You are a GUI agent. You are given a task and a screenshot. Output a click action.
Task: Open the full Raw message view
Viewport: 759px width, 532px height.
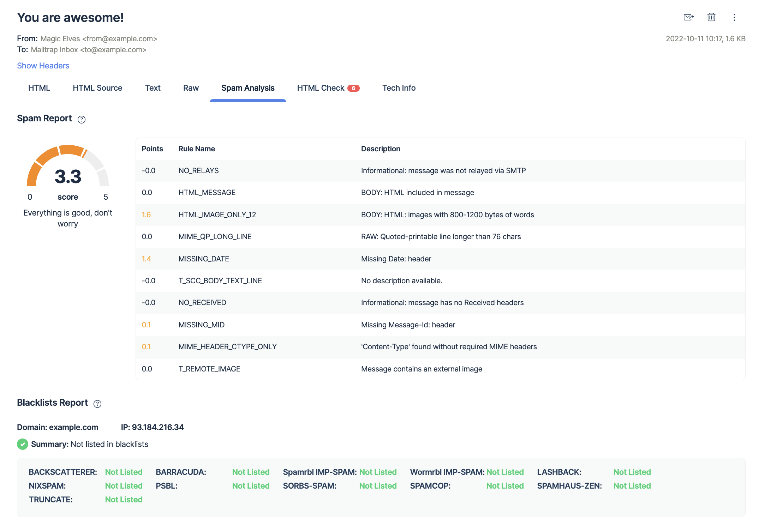[x=190, y=88]
